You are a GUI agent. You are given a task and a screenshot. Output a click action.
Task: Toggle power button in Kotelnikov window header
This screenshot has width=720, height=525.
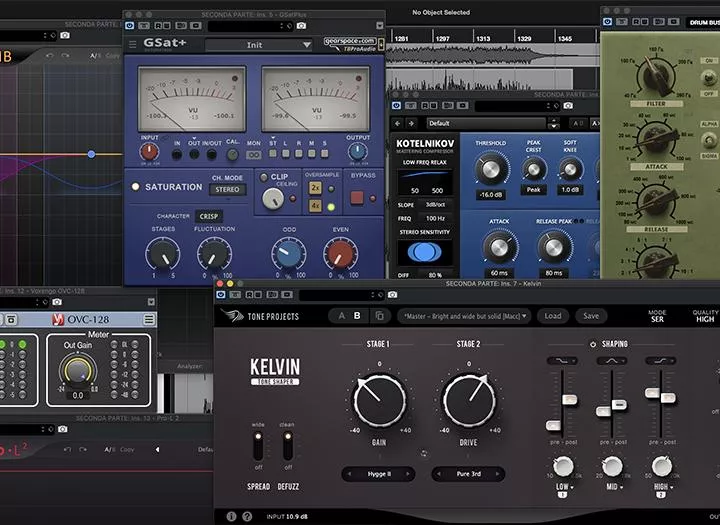tap(396, 106)
